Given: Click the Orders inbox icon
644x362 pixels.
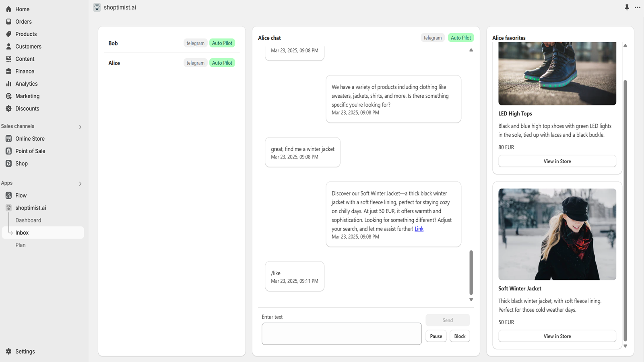Looking at the screenshot, I should 9,22.
